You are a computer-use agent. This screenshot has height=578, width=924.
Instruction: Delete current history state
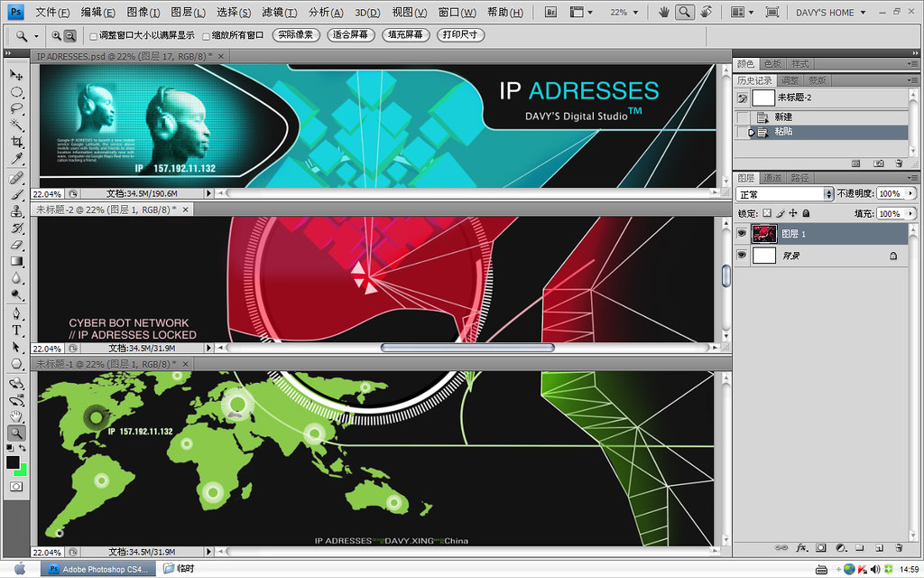pyautogui.click(x=899, y=163)
